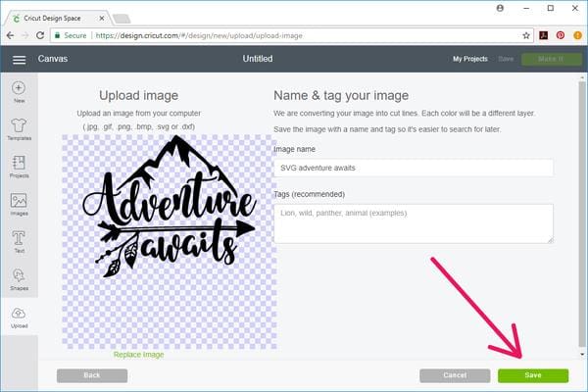Click the orange extension icon at toolbar end
This screenshot has height=392, width=588.
pos(577,35)
